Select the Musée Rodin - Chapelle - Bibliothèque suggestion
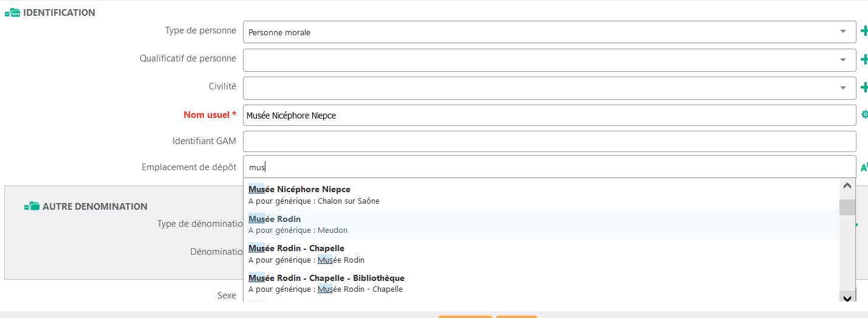 click(x=541, y=283)
